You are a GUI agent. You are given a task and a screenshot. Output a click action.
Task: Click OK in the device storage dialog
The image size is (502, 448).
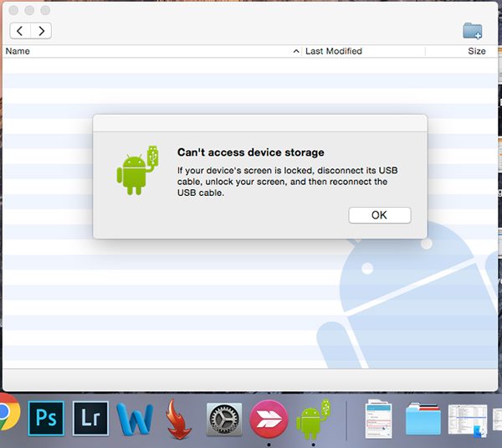[379, 215]
